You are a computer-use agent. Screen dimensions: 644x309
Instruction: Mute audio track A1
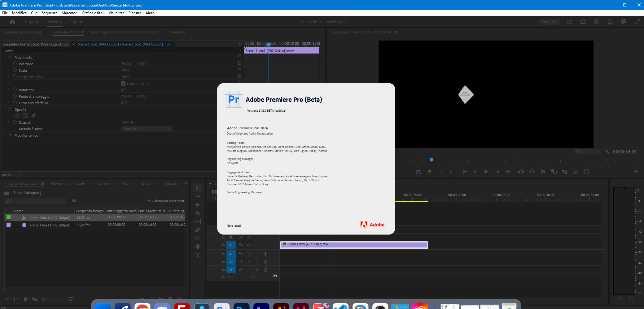click(x=249, y=254)
